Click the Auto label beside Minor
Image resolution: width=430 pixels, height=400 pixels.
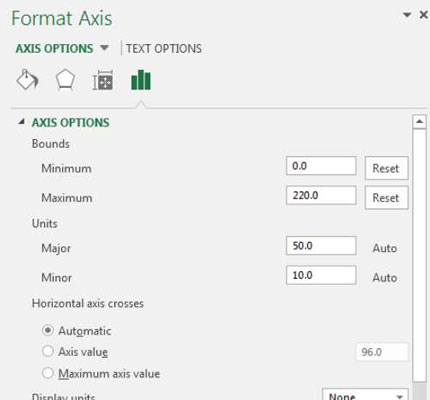(385, 278)
